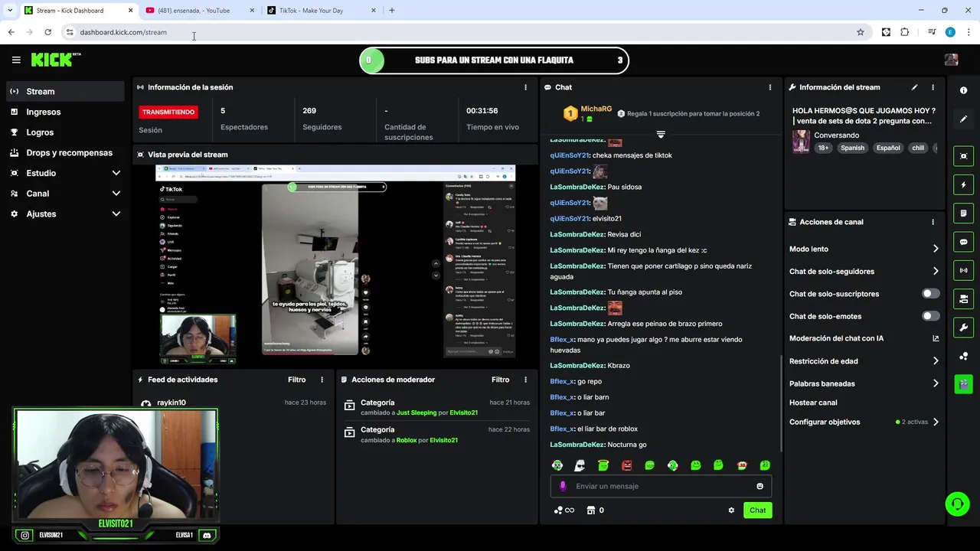Click the subs goal progress bar
Viewport: 980px width, 551px height.
tap(494, 60)
